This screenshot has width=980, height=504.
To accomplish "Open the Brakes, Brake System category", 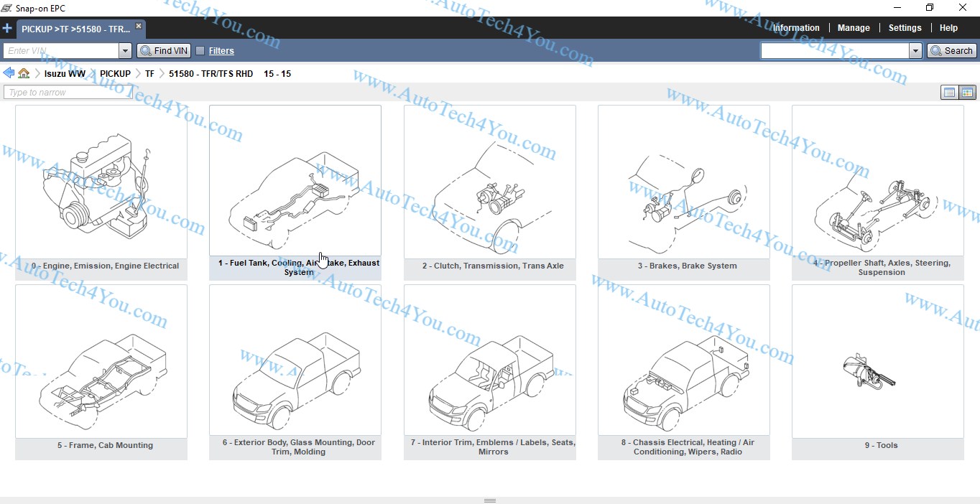I will click(683, 182).
